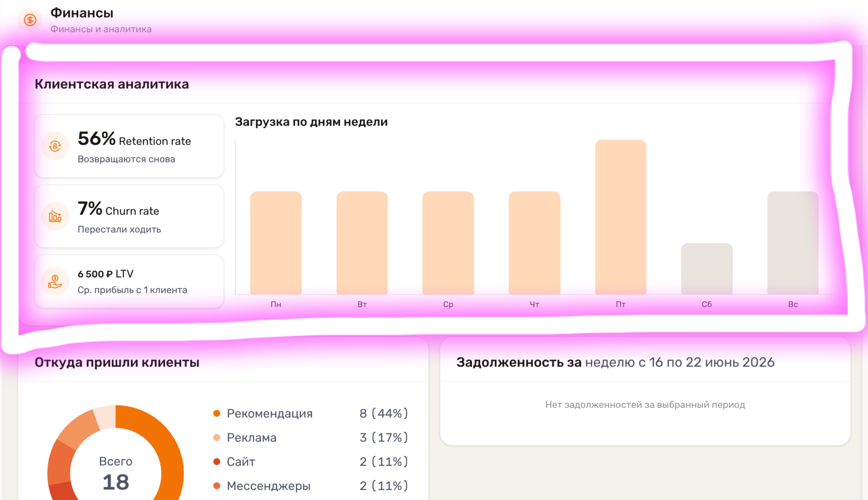
Task: Open the 7% Churn rate card
Action: 129,216
